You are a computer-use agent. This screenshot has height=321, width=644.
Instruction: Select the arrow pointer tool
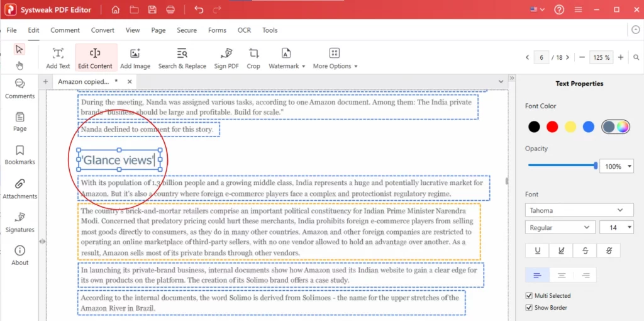(19, 49)
